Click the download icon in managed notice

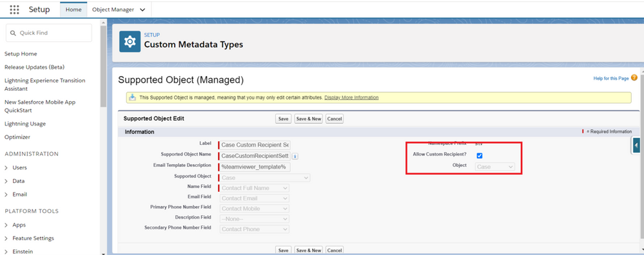click(x=132, y=98)
